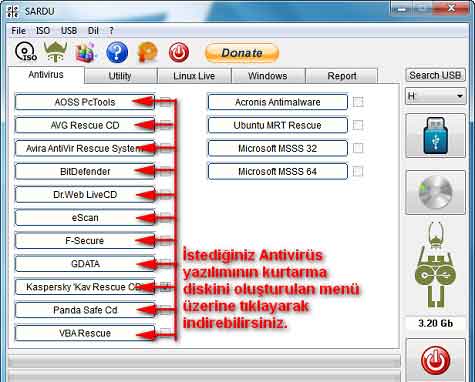Click the Microsoft MSSS 64 button
The height and width of the screenshot is (382, 475).
click(x=278, y=171)
